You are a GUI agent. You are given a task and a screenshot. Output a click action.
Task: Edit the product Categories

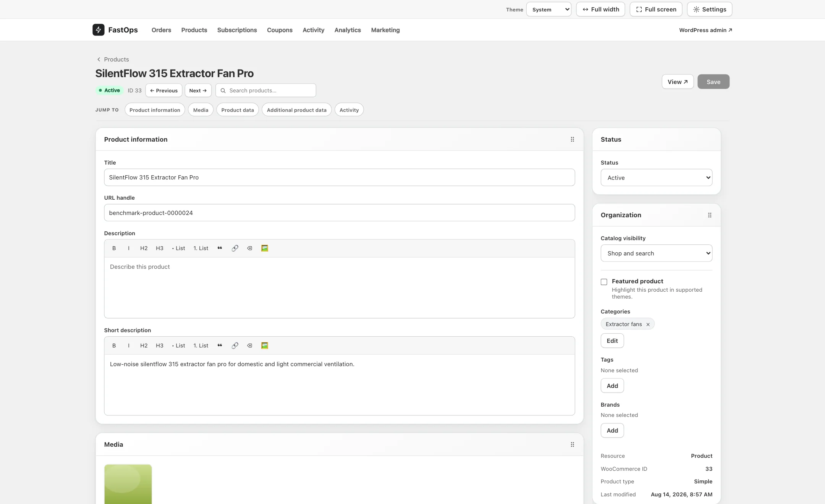point(612,341)
